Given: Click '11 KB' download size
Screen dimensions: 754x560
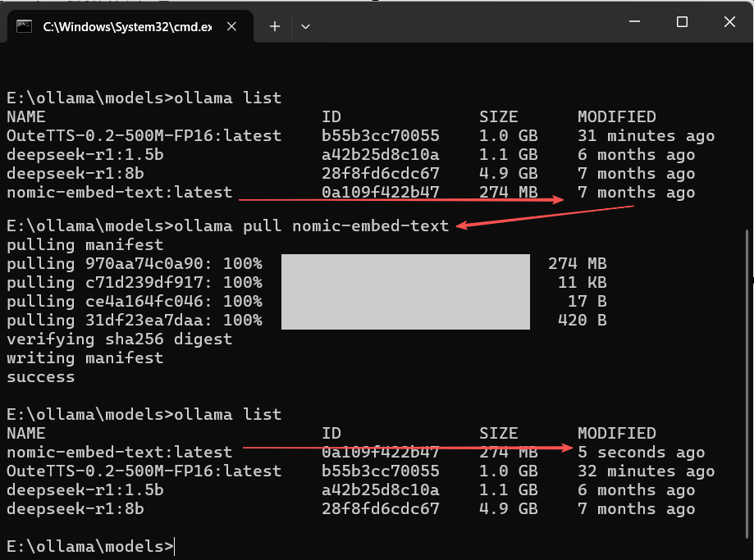Looking at the screenshot, I should pos(583,283).
